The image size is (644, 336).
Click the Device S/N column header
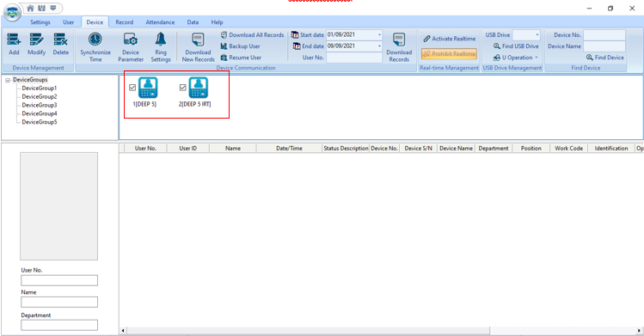(418, 149)
